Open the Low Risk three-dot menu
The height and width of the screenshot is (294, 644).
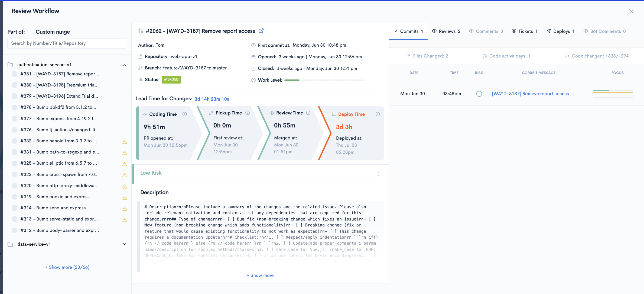(x=379, y=174)
